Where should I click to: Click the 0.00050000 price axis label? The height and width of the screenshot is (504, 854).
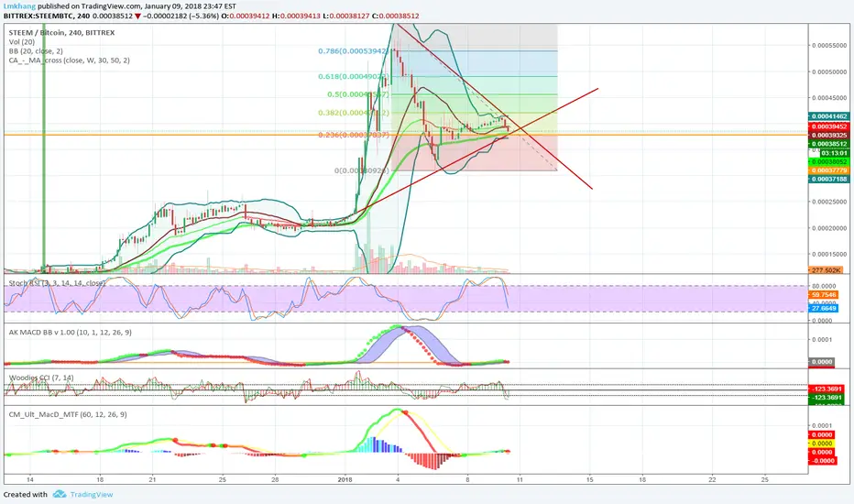830,71
